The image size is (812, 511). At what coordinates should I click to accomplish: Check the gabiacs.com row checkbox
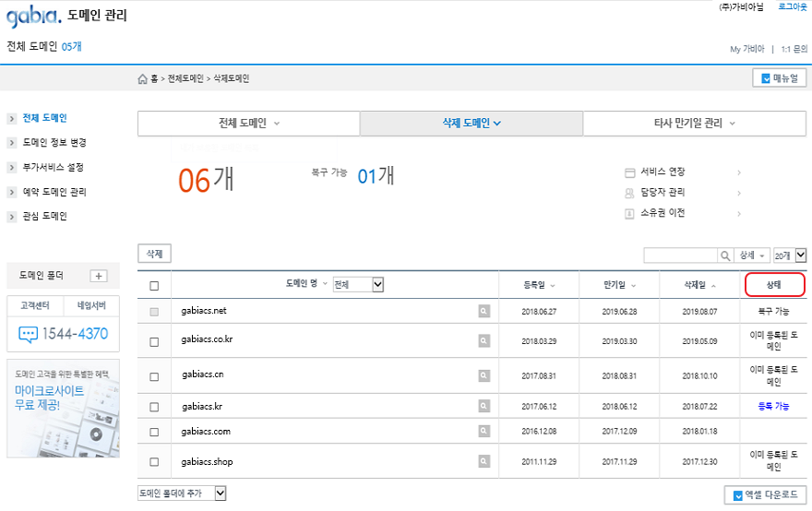(x=154, y=432)
